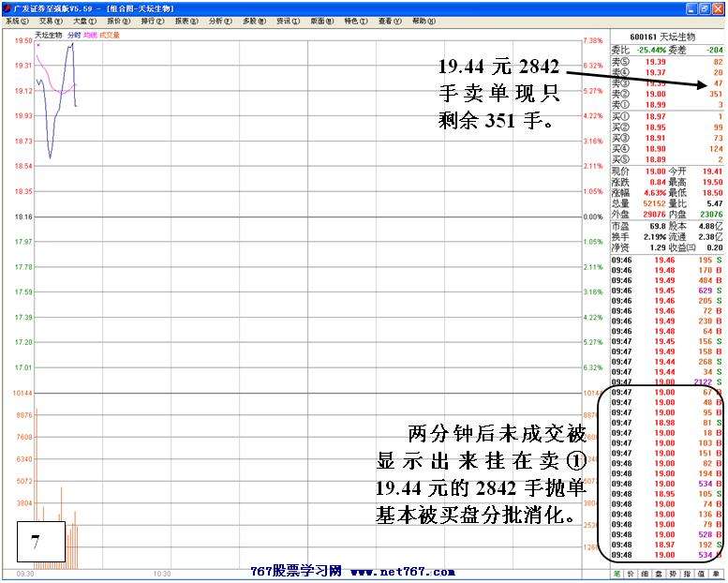Switch to the 价 tab at bottom right
728x583 pixels.
pyautogui.click(x=632, y=572)
